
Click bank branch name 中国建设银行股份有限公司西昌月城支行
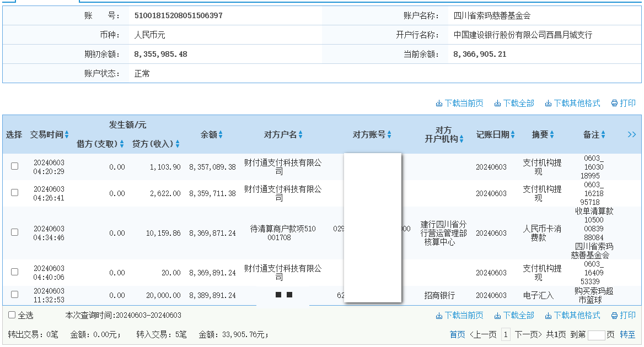click(523, 35)
